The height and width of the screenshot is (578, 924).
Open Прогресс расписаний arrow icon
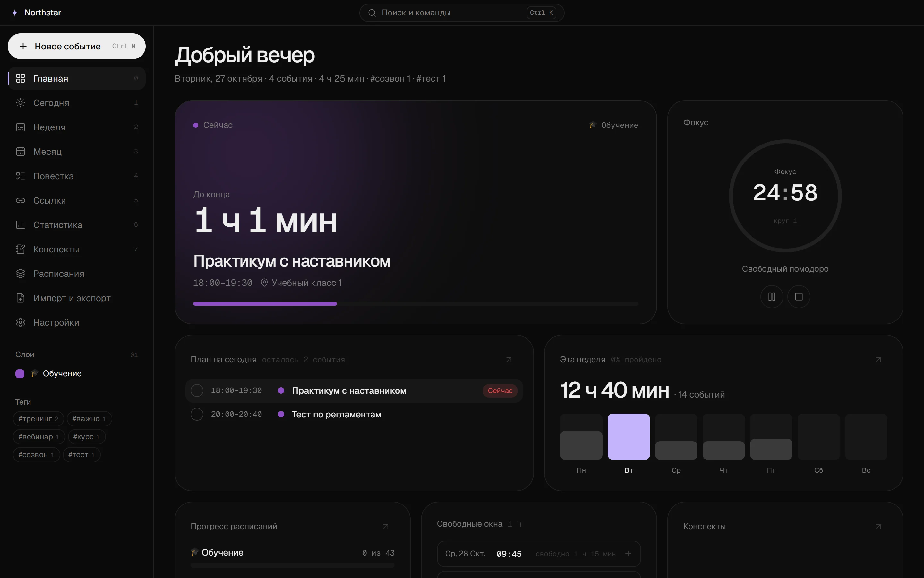pyautogui.click(x=386, y=526)
